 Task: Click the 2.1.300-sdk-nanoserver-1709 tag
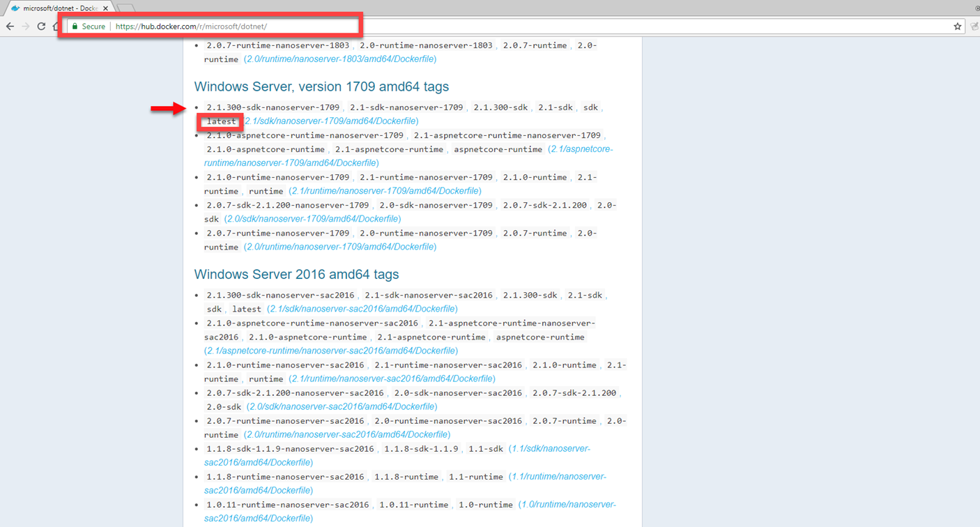[273, 107]
